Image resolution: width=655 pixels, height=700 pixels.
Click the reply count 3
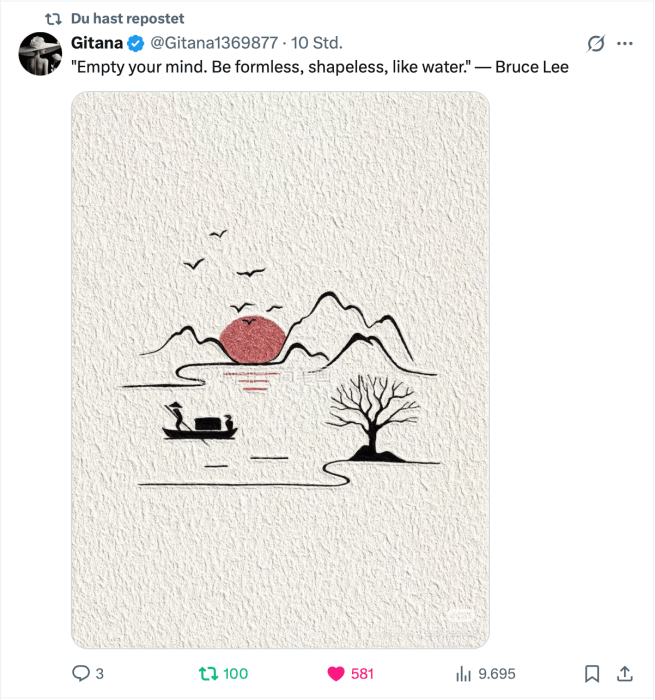99,674
